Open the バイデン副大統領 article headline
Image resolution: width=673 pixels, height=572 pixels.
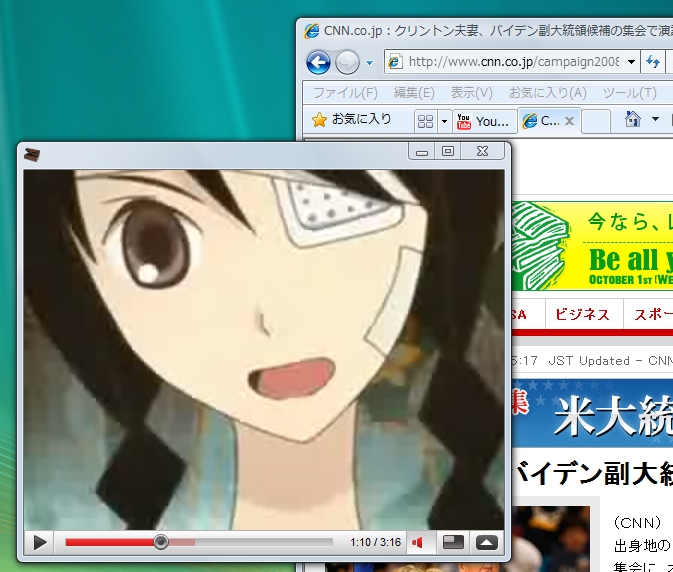(593, 473)
